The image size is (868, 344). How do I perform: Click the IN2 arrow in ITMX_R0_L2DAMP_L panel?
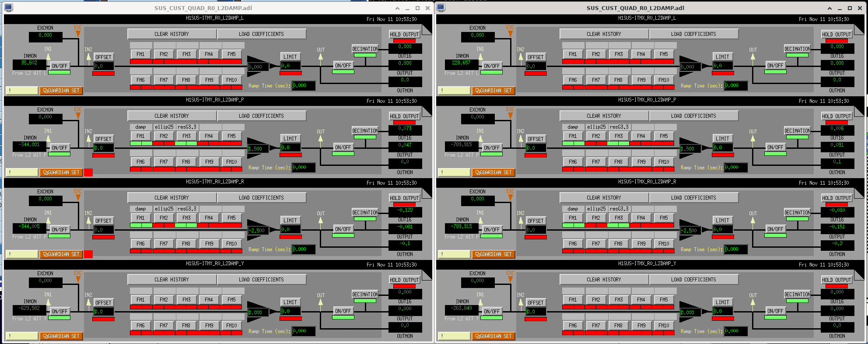coord(521,56)
